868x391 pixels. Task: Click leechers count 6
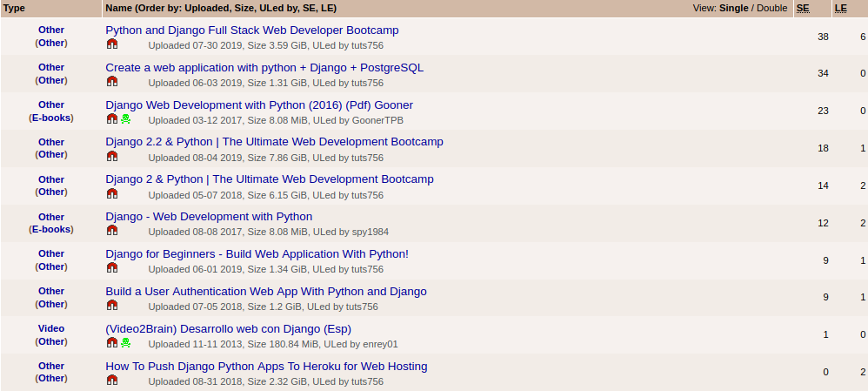[x=863, y=37]
